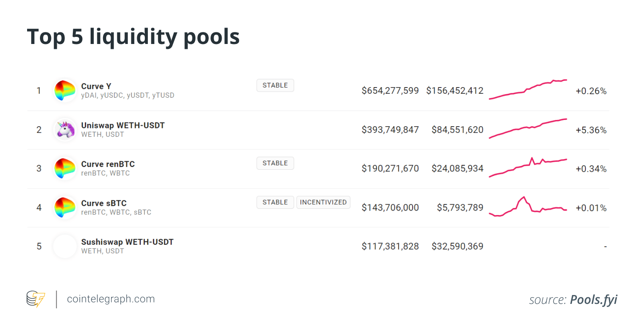Click the Sushiswap empty icon placeholder
This screenshot has width=644, height=335.
tap(65, 246)
